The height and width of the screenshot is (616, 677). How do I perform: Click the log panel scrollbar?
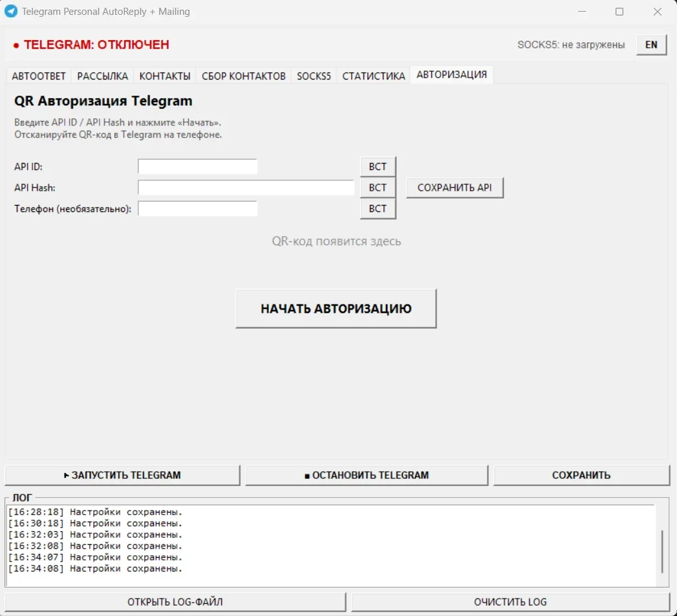(662, 551)
